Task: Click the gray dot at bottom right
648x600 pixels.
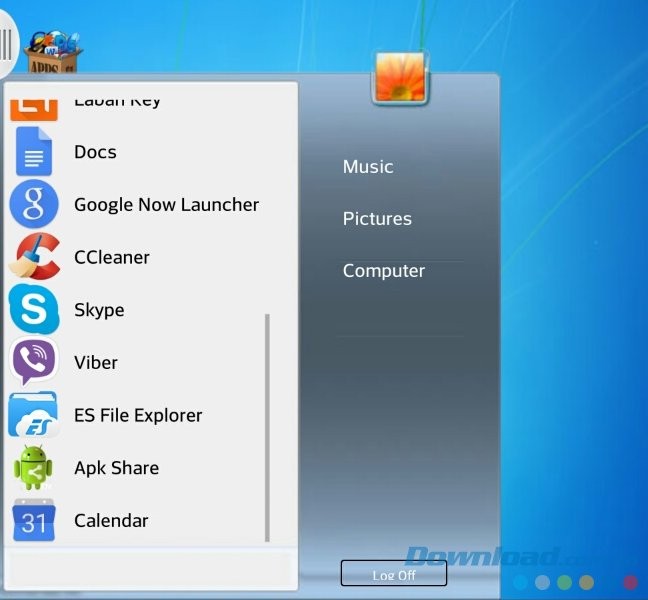Action: click(542, 582)
